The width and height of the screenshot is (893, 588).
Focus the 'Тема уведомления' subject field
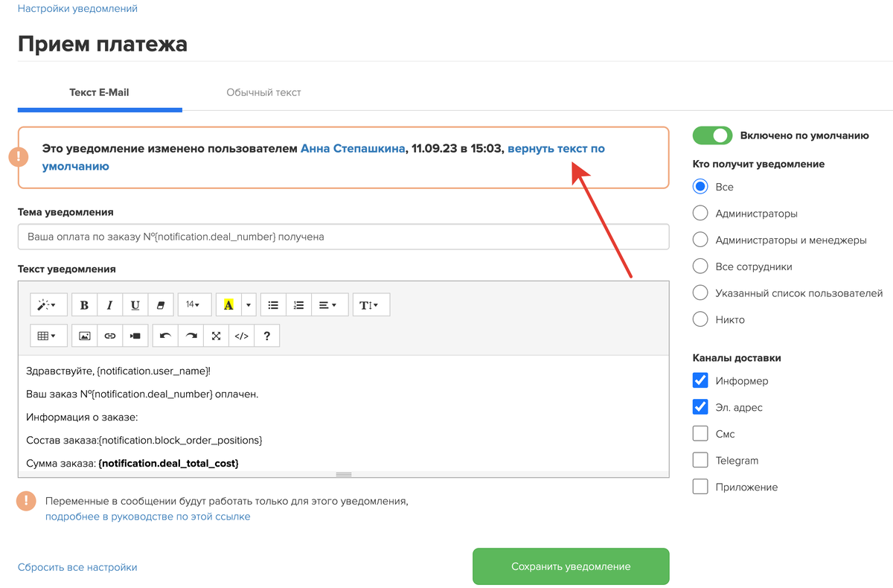click(x=343, y=237)
